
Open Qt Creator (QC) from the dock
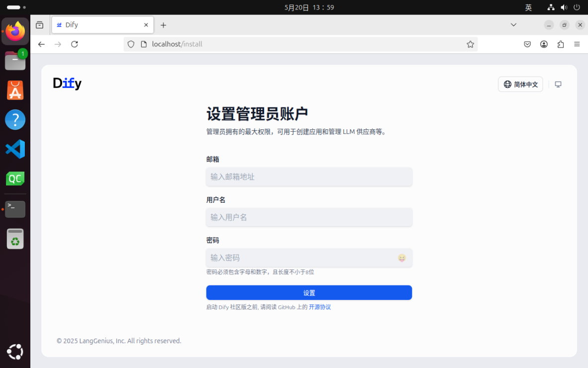15,179
